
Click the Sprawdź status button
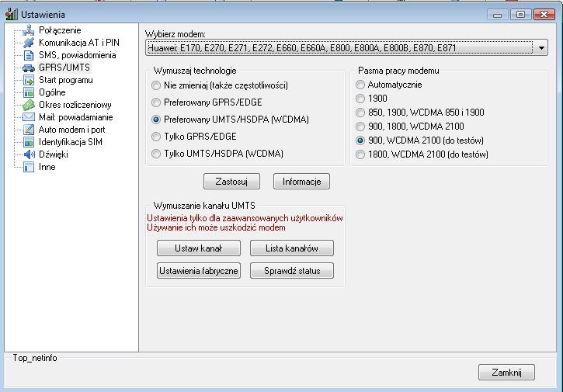tap(292, 271)
